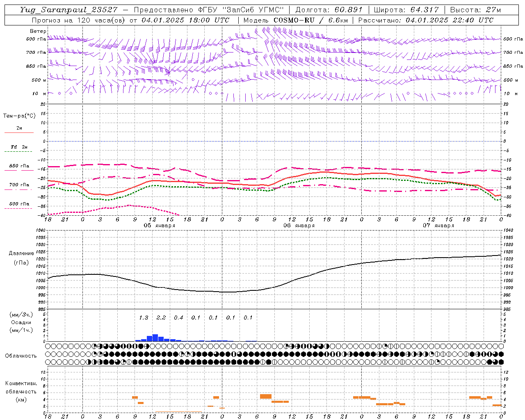
Task: Click the 10 м wind level label on left
Action: pyautogui.click(x=39, y=94)
